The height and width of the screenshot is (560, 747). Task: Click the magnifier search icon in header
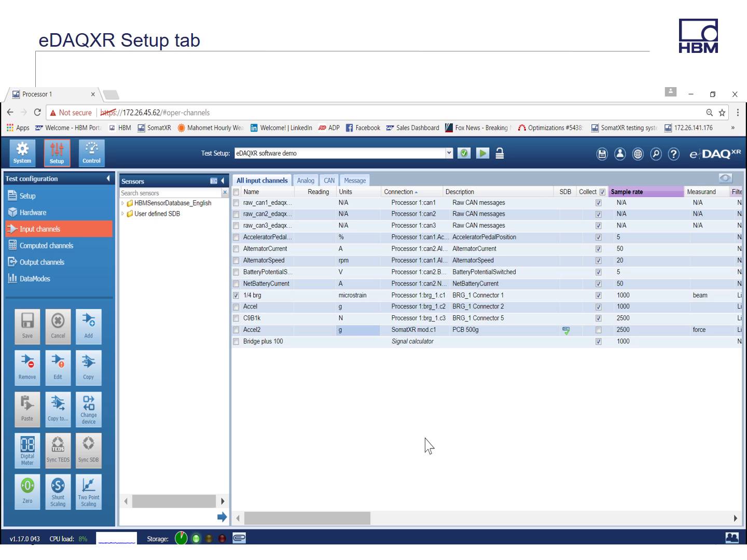[x=656, y=154]
